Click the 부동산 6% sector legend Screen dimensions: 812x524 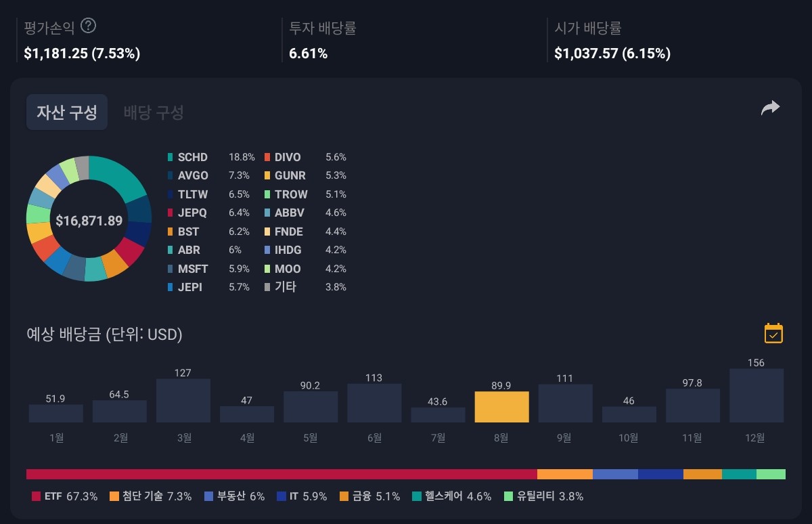click(x=234, y=496)
